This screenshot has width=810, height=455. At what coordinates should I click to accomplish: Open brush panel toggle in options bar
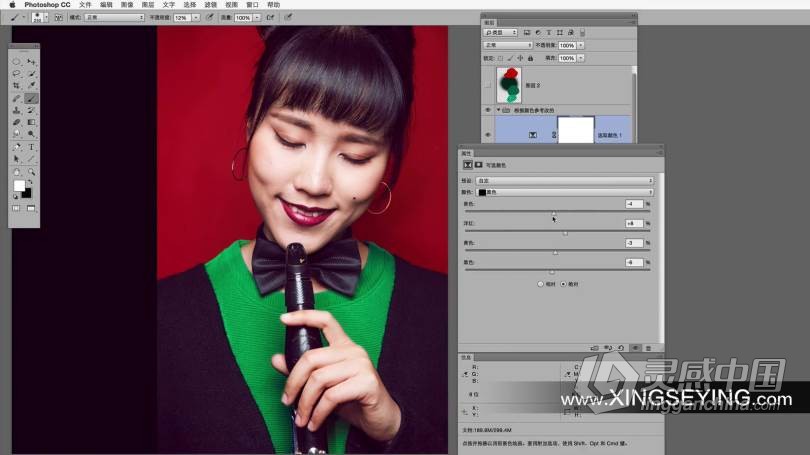[59, 18]
